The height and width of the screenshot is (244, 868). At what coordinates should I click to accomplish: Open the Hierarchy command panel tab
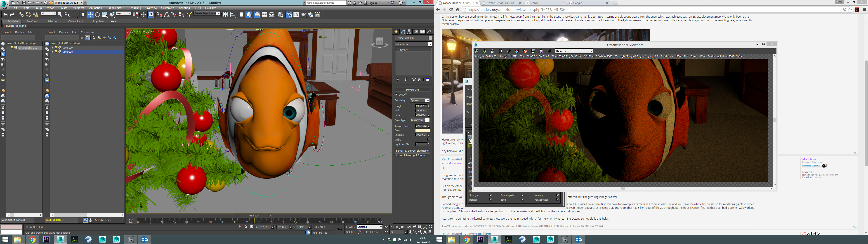coord(409,32)
